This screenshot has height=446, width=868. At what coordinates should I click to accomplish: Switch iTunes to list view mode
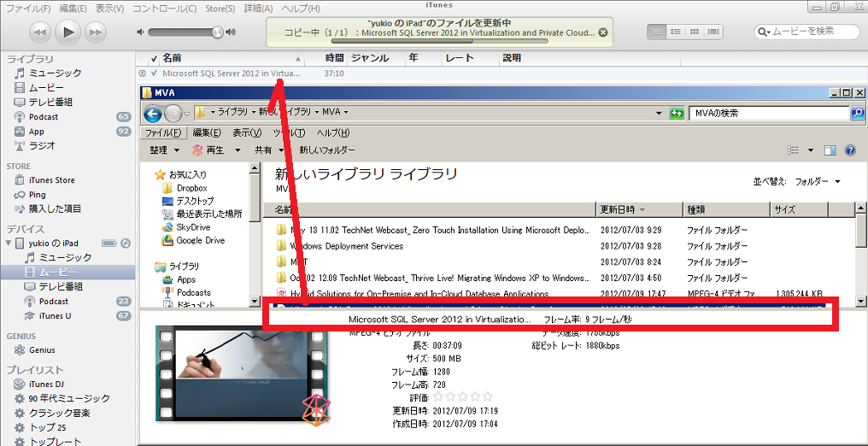pos(657,32)
